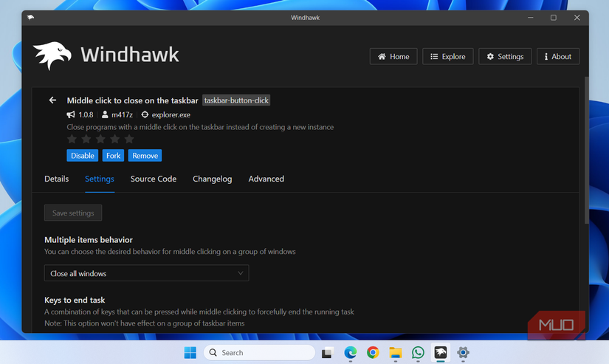Click the target process crosshair icon
The width and height of the screenshot is (609, 364).
[x=145, y=114]
